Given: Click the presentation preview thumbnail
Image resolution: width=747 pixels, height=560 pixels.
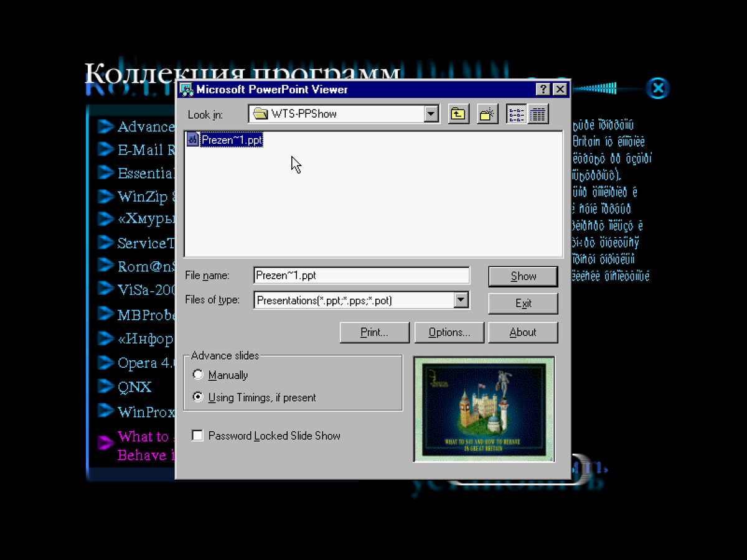Looking at the screenshot, I should pos(484,409).
